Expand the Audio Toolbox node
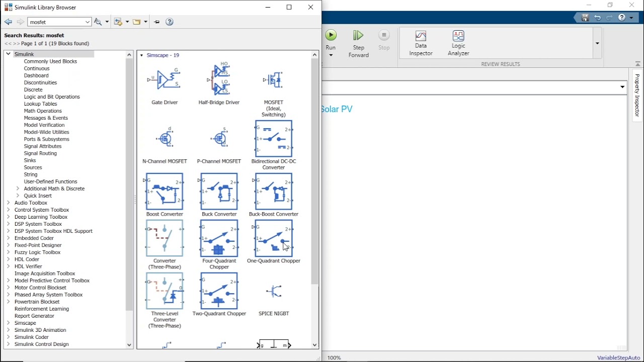 [x=8, y=203]
